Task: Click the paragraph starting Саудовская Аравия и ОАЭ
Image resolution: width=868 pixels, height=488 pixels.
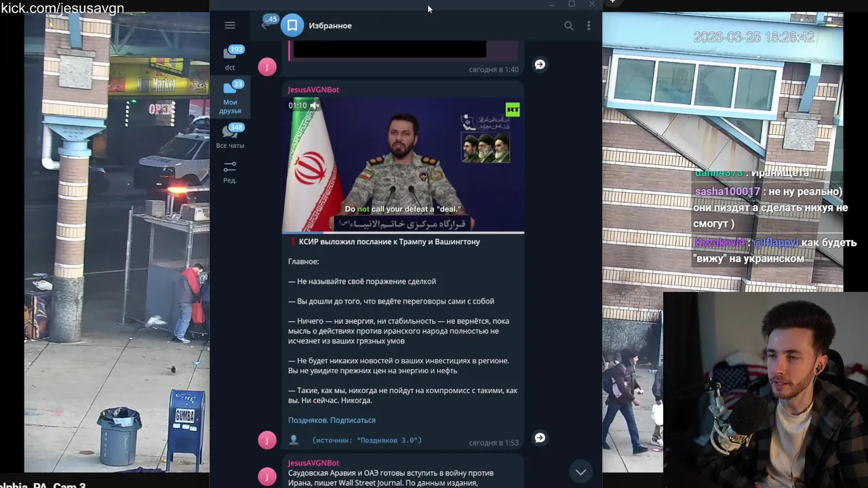Action: pyautogui.click(x=391, y=478)
